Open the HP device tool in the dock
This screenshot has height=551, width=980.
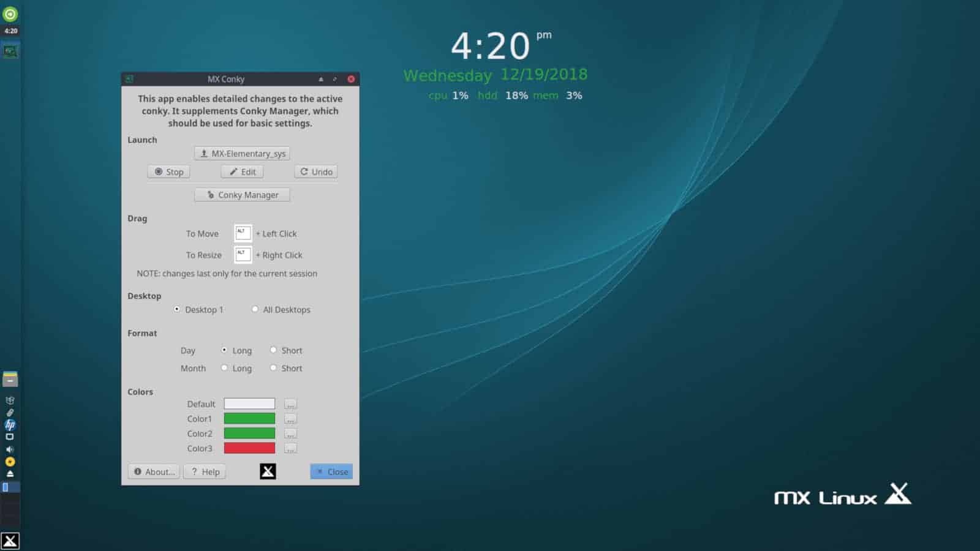(x=9, y=424)
